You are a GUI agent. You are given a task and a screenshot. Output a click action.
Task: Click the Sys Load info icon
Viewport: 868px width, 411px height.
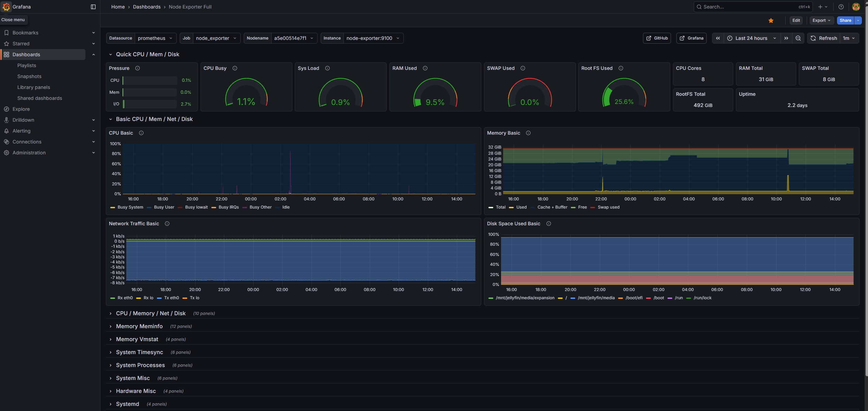(x=327, y=68)
